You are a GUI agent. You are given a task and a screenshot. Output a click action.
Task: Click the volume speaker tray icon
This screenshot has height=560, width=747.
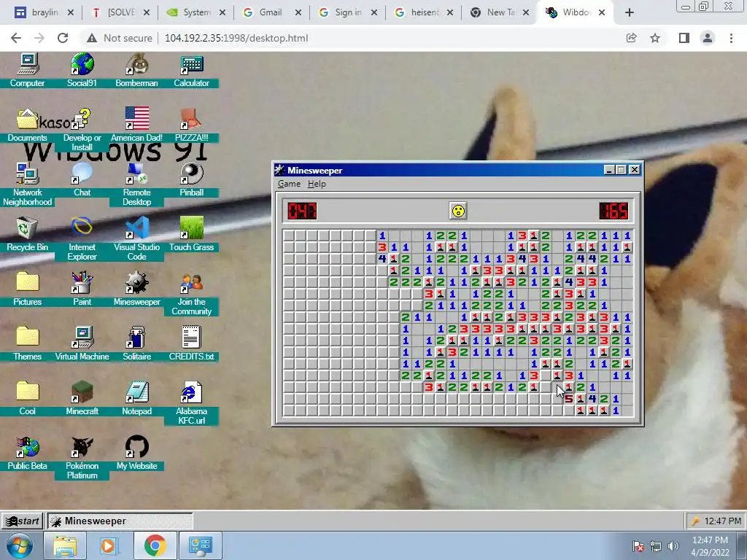673,546
